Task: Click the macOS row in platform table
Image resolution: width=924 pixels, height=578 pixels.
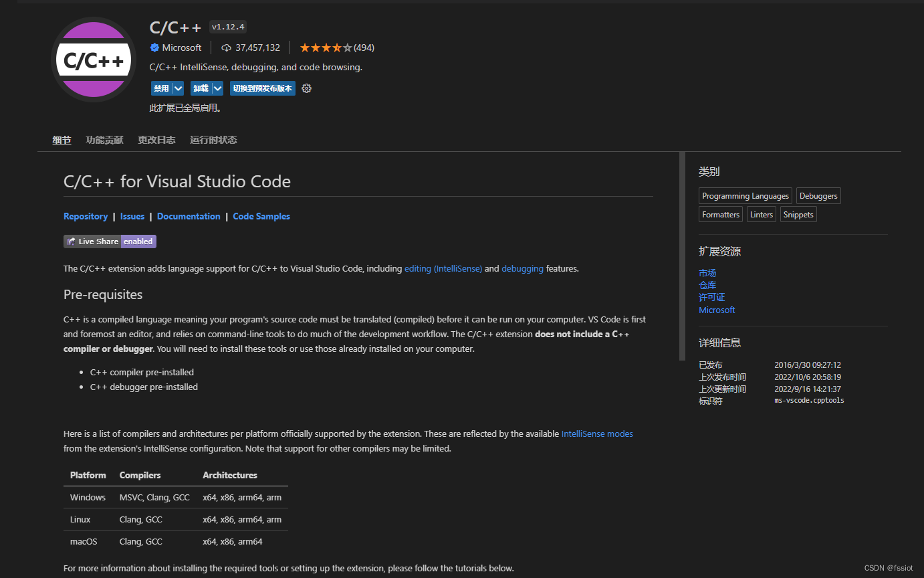Action: [x=176, y=541]
